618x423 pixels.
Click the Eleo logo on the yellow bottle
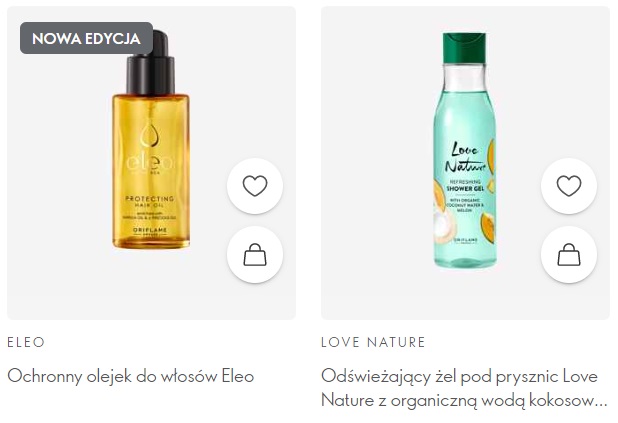pos(150,162)
